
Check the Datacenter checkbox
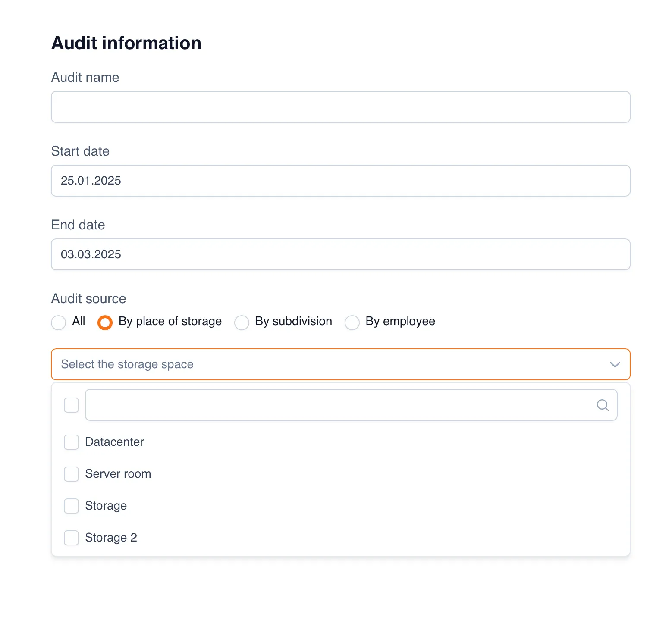72,442
